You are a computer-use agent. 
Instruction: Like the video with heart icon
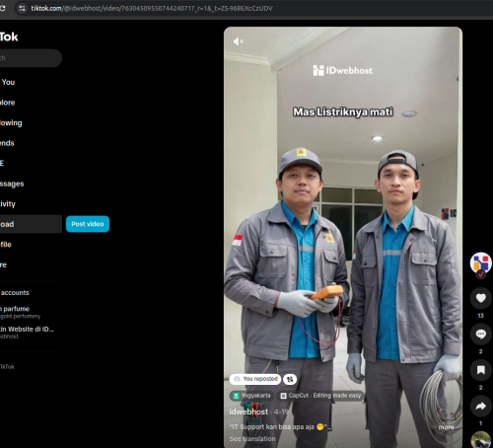coord(480,298)
